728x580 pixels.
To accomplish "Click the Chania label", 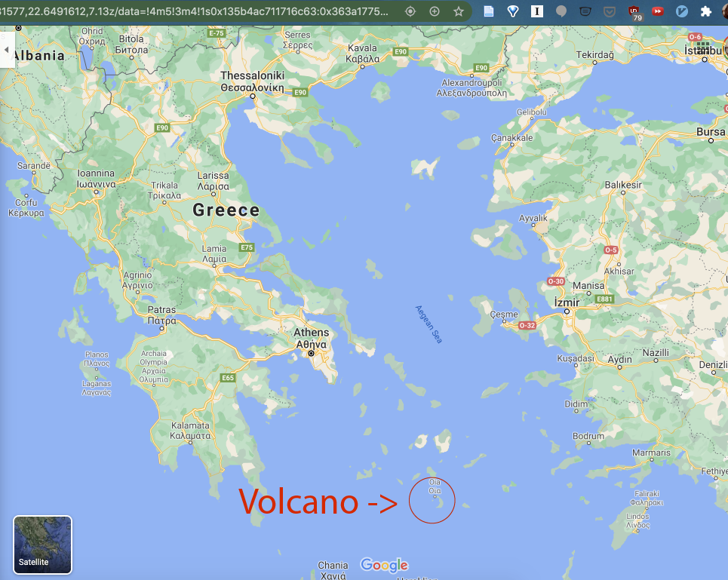I will click(x=333, y=570).
